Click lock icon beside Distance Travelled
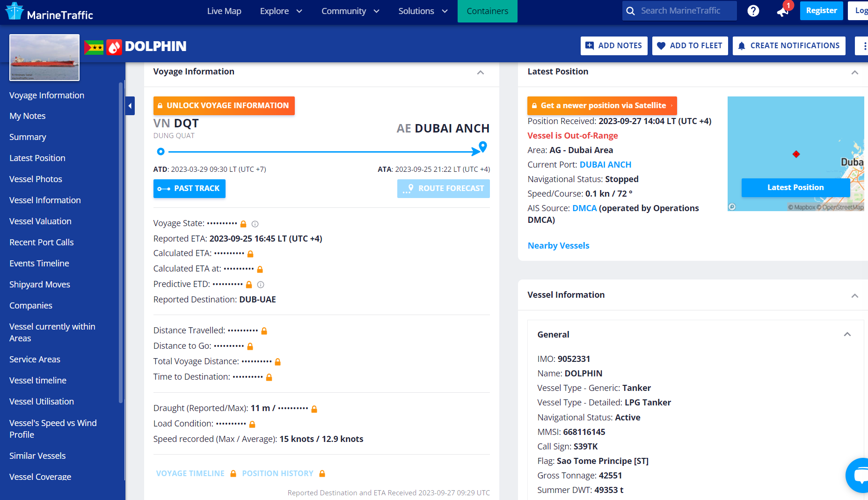This screenshot has height=500, width=868. tap(264, 331)
